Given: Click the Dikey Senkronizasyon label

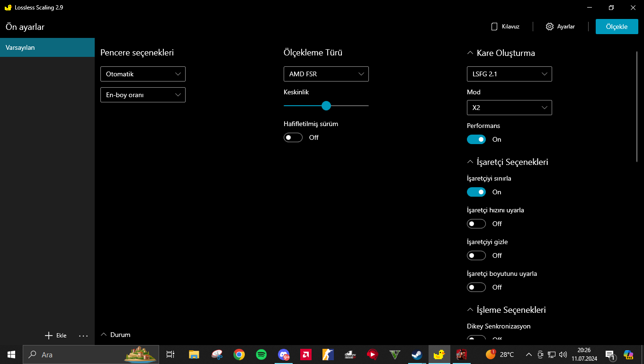Looking at the screenshot, I should 499,326.
